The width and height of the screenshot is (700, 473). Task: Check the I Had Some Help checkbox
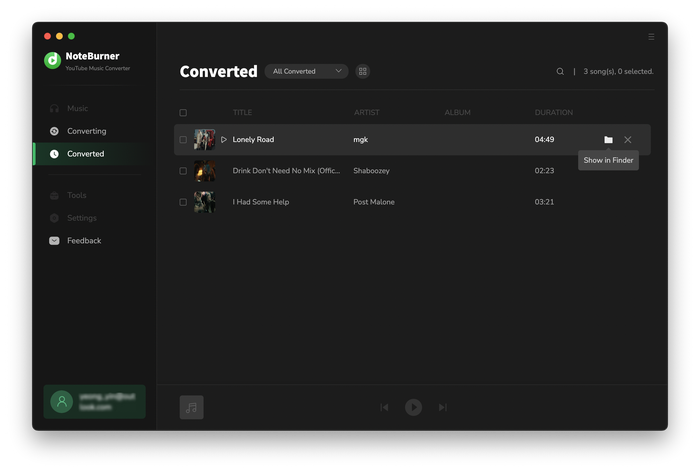pyautogui.click(x=183, y=202)
